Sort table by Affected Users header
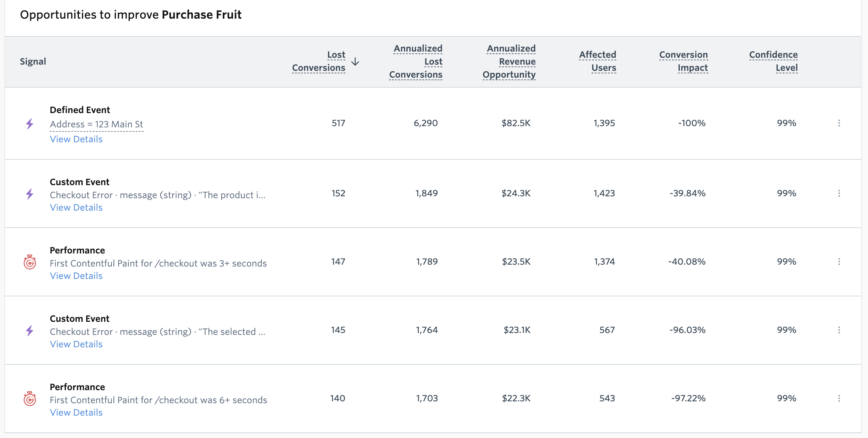Image resolution: width=868 pixels, height=438 pixels. tap(597, 61)
